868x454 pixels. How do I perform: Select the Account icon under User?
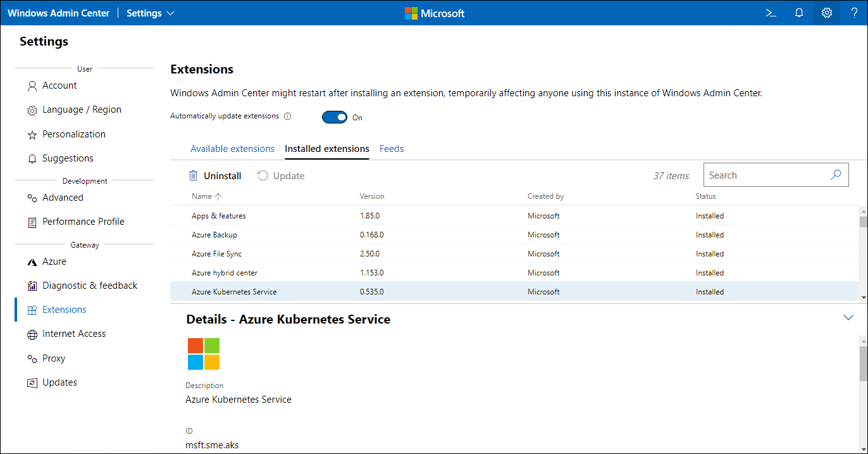point(32,85)
